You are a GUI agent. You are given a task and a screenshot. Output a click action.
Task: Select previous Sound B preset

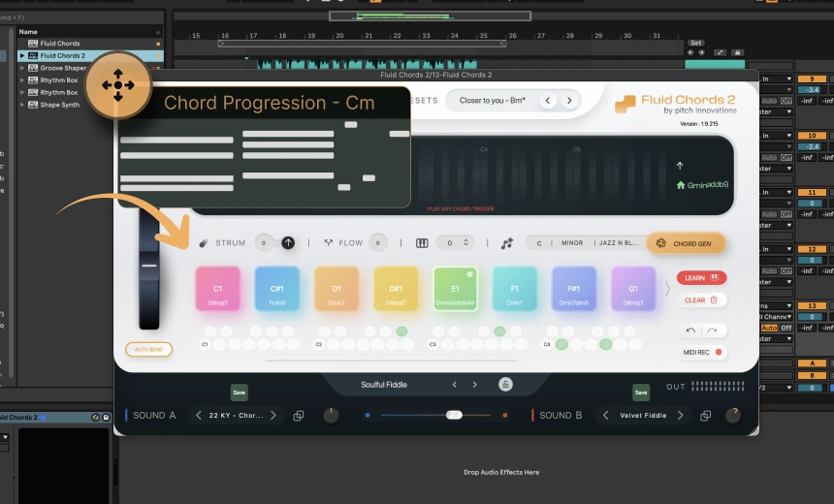pyautogui.click(x=605, y=415)
